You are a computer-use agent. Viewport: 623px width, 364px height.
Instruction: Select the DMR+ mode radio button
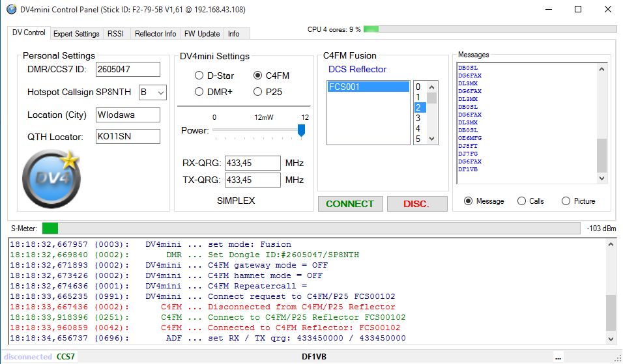pos(199,92)
